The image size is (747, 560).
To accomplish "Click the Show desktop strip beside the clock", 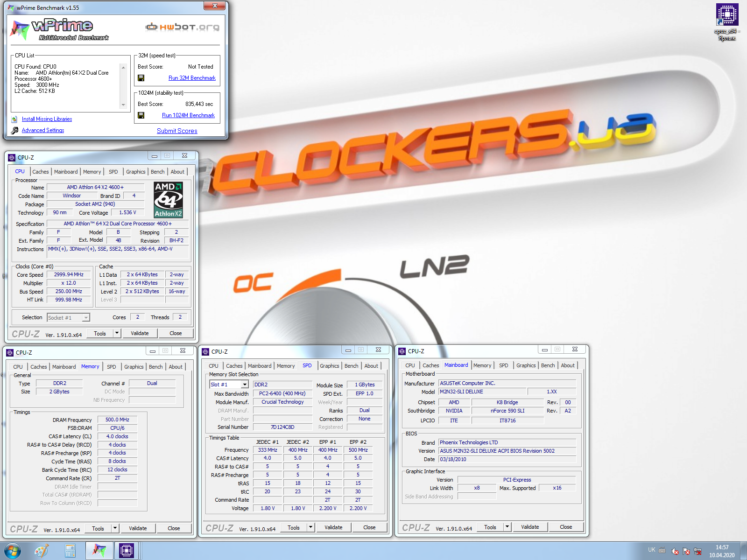I will click(x=743, y=551).
